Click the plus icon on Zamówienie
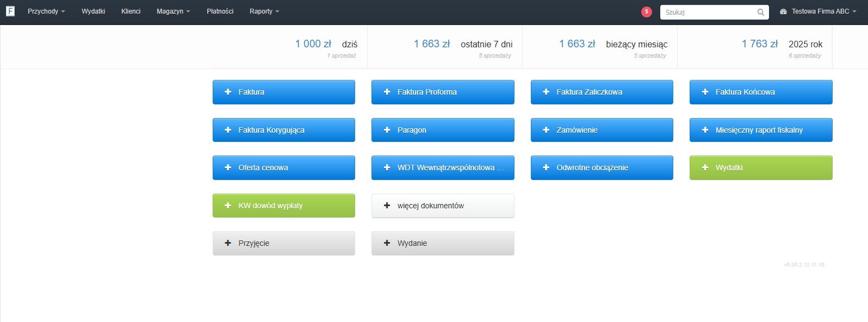The image size is (868, 322). click(x=546, y=130)
